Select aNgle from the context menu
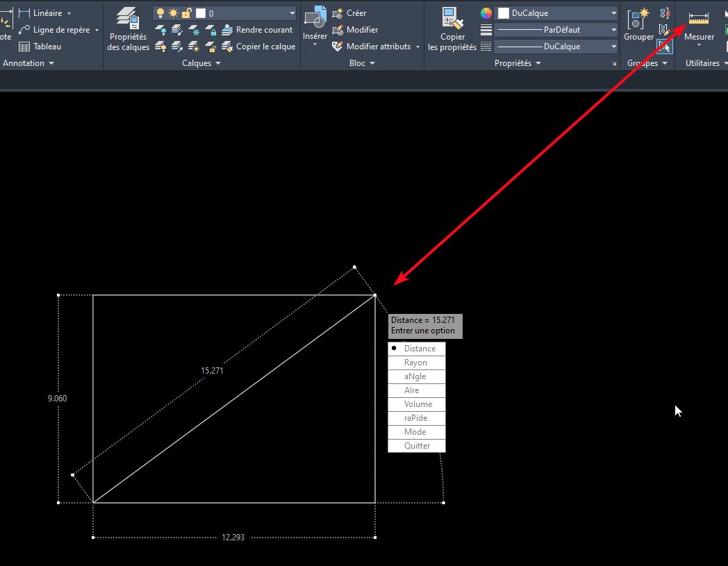This screenshot has height=566, width=728. pos(416,376)
